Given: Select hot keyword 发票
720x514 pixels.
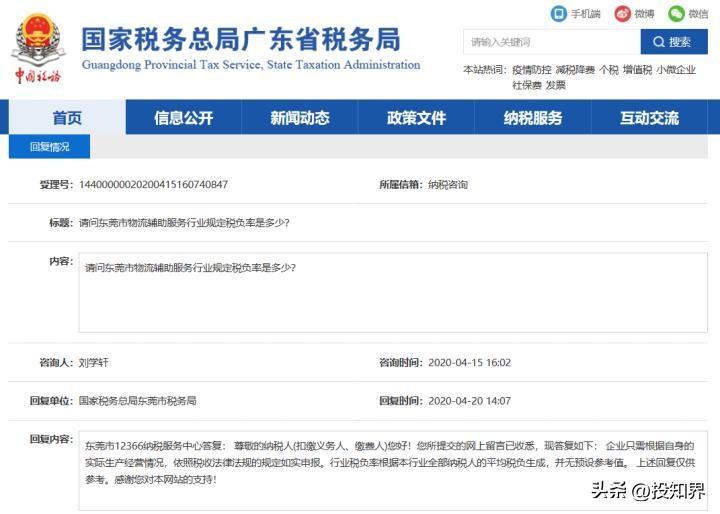Looking at the screenshot, I should click(x=556, y=85).
